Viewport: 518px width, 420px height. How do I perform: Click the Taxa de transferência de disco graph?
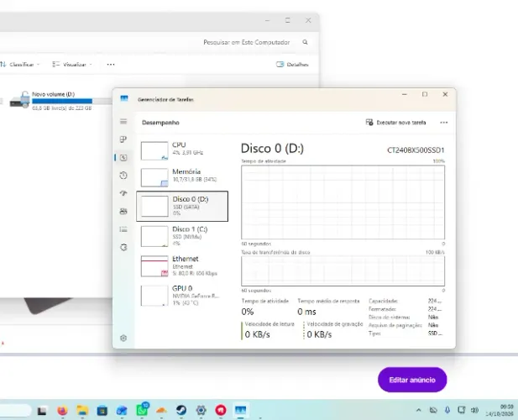coord(343,270)
